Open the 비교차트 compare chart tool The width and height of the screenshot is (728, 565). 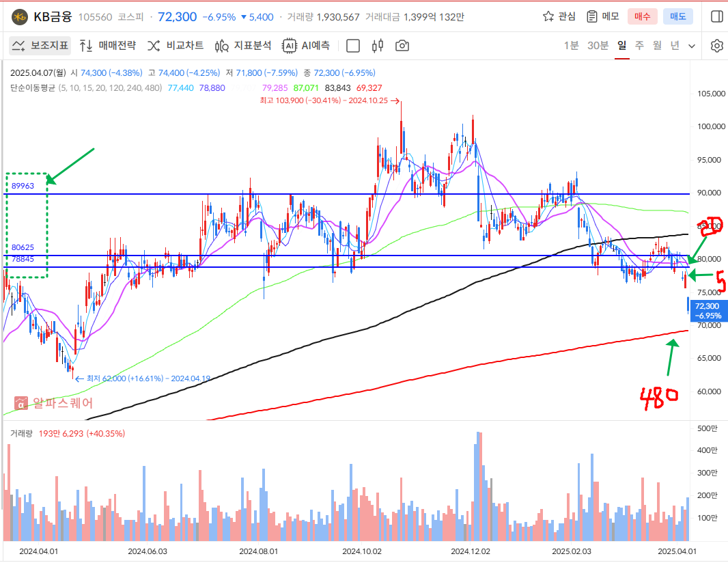176,46
